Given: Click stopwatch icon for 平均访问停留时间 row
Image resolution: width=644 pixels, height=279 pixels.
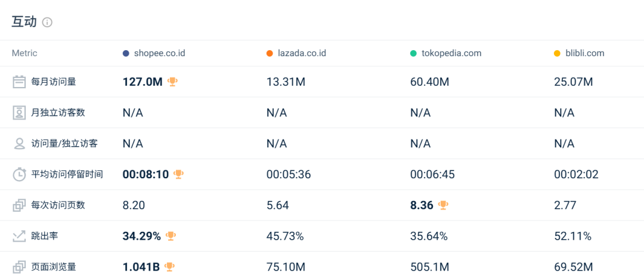Looking at the screenshot, I should click(19, 174).
